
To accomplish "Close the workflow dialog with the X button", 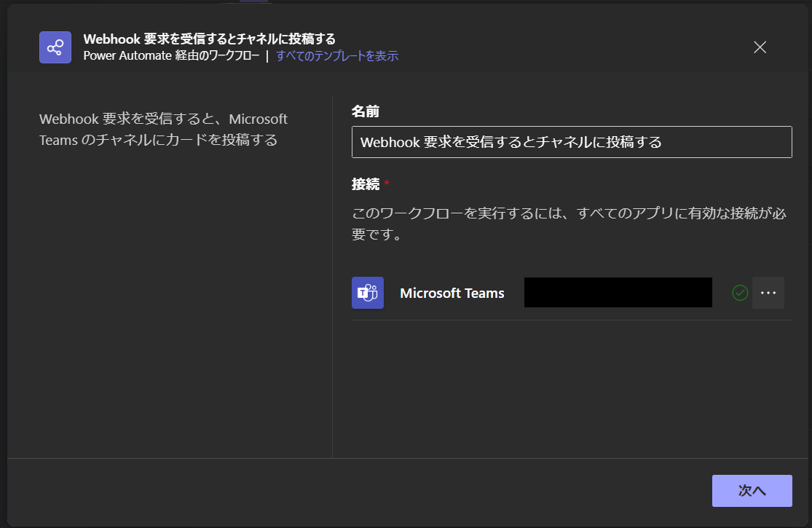I will tap(760, 47).
